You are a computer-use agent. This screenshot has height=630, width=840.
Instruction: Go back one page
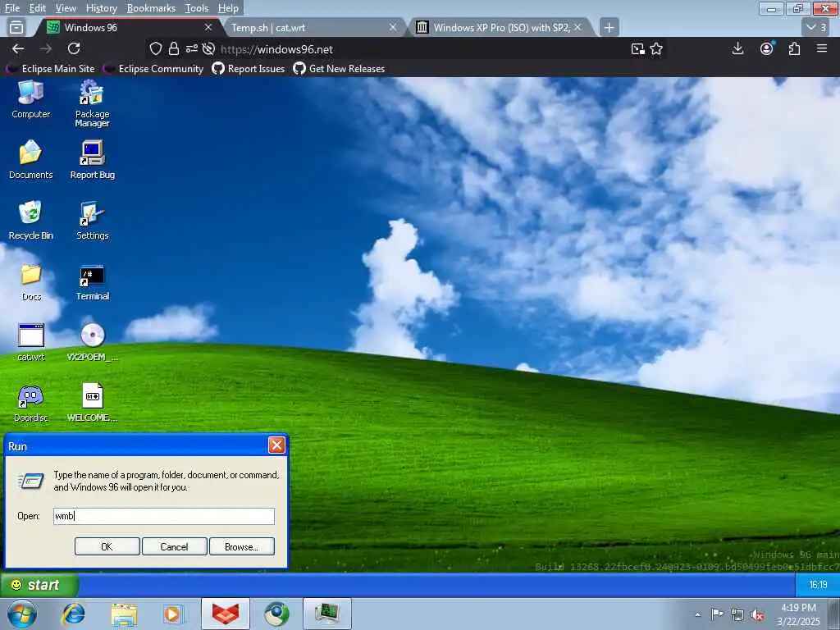click(18, 48)
